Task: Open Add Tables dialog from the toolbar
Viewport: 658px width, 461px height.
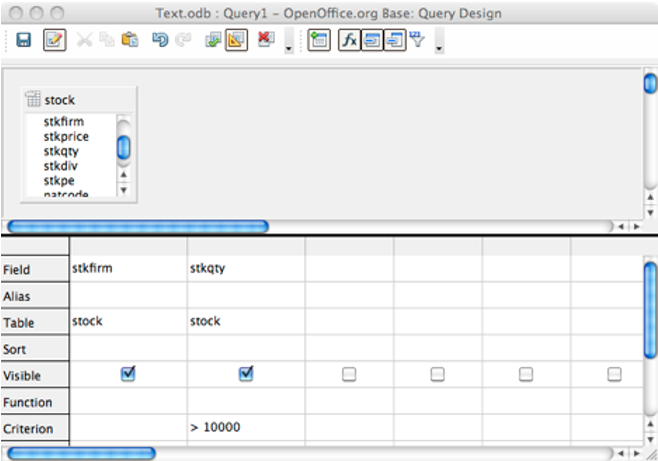Action: pyautogui.click(x=319, y=41)
